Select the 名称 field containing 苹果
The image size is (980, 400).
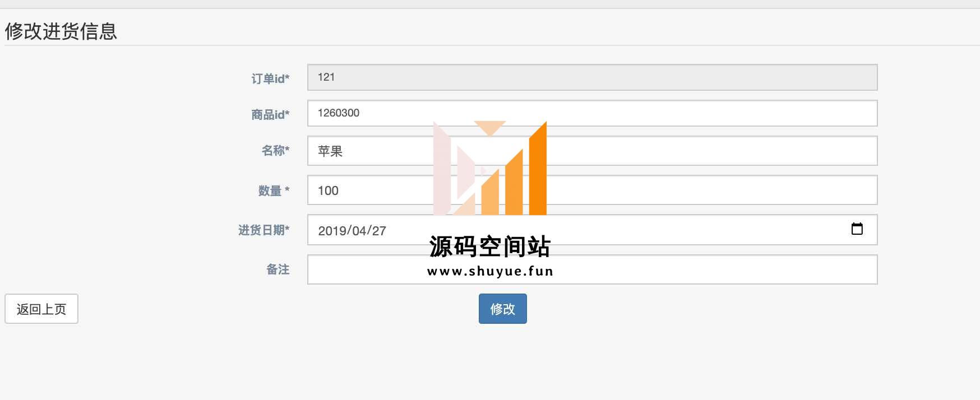point(592,151)
